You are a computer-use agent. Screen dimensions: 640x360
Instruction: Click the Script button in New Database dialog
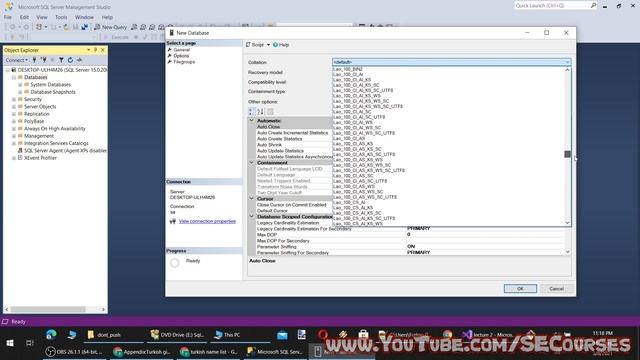255,45
